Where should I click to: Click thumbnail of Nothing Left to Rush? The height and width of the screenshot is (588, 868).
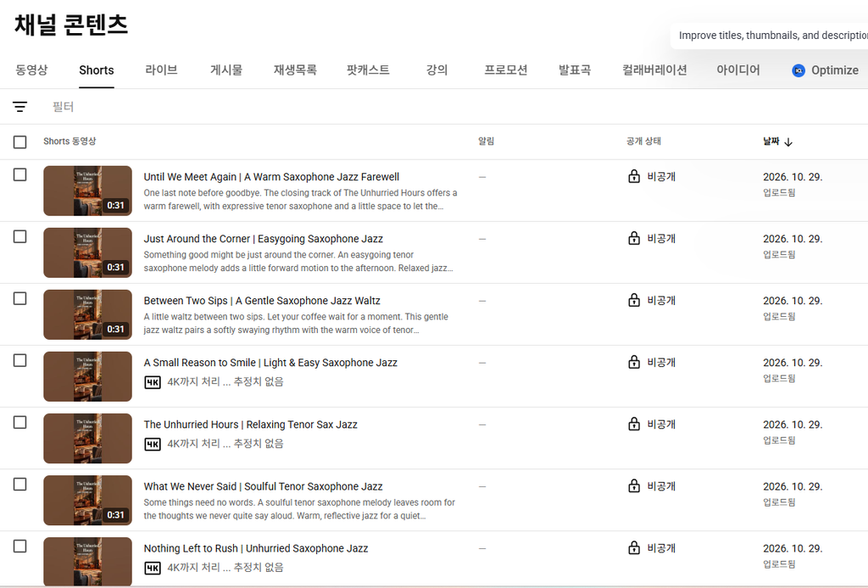pos(88,562)
